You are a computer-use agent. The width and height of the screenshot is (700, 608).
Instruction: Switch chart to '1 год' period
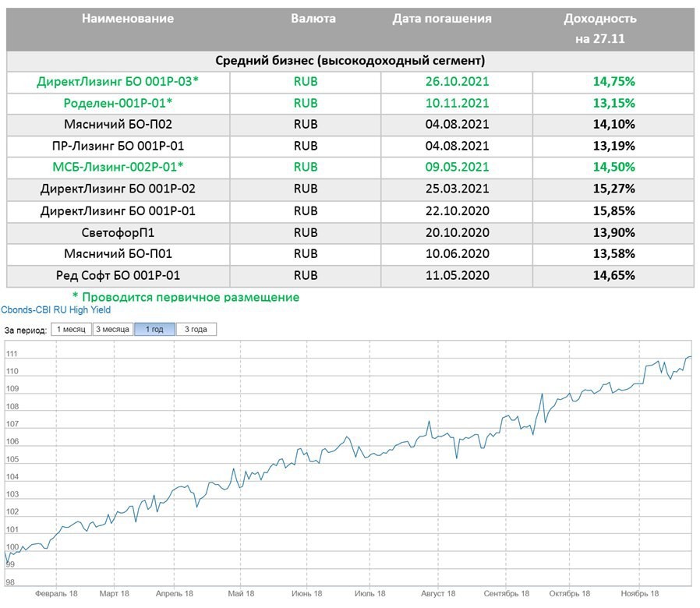tap(154, 330)
